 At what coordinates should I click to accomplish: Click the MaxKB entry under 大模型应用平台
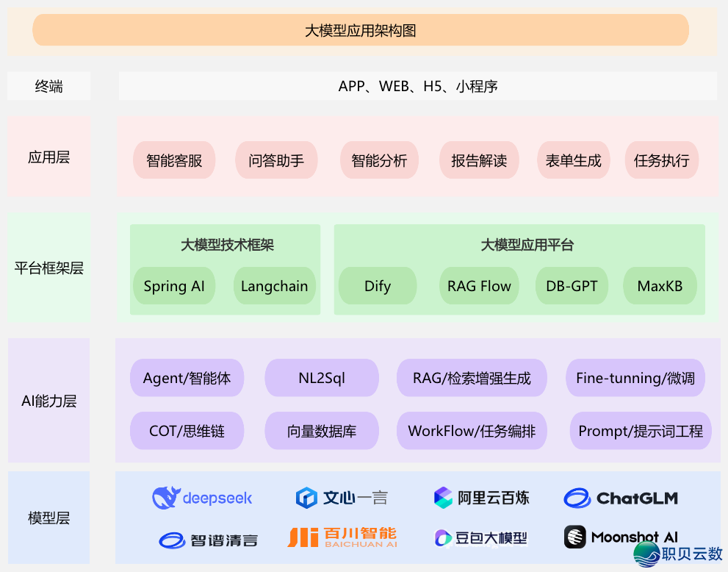point(660,287)
